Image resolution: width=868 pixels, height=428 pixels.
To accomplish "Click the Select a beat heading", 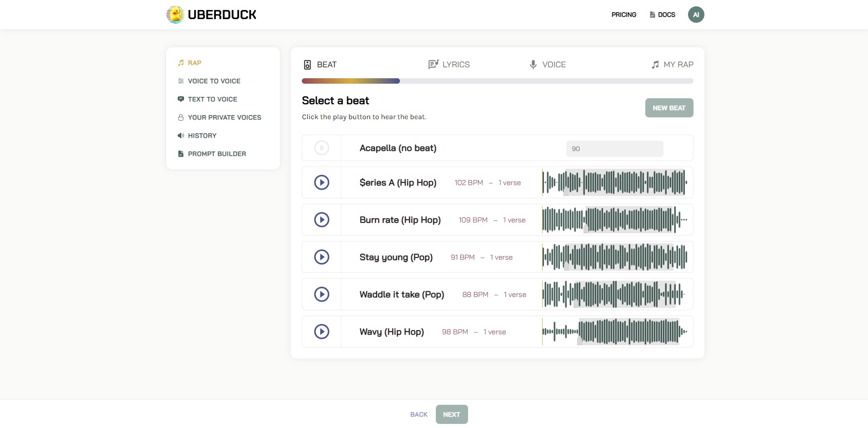I will pos(335,101).
